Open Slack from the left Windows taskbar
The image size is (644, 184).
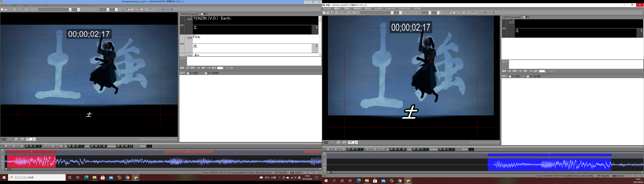click(119, 177)
